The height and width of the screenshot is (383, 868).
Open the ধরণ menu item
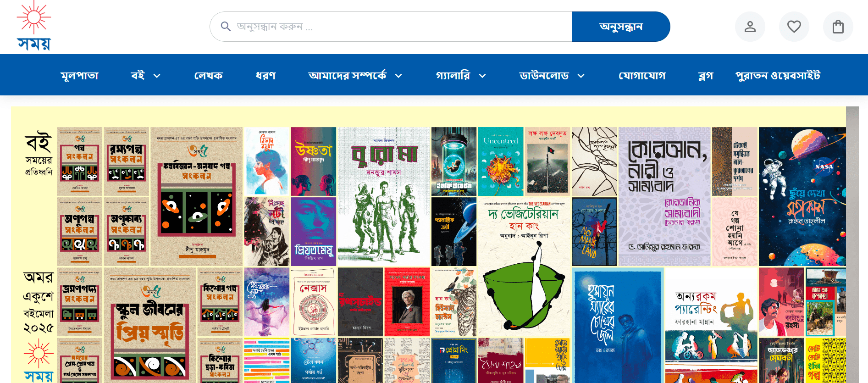[x=266, y=76]
